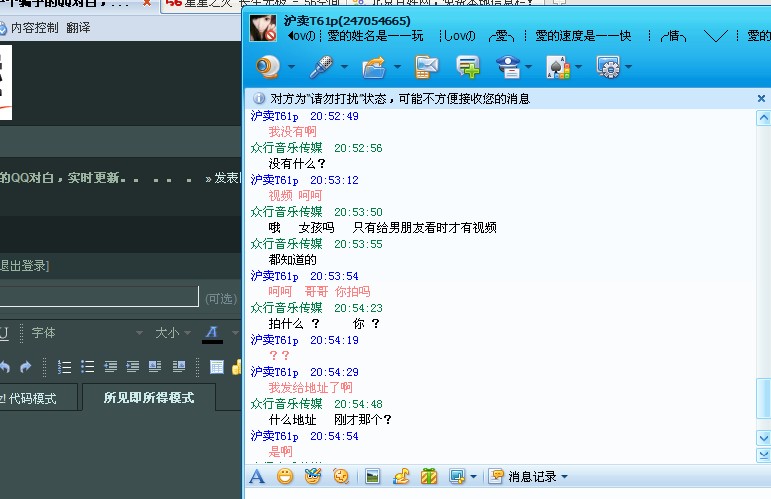Redo in the blog editor toolbar
This screenshot has height=499, width=771.
26,367
